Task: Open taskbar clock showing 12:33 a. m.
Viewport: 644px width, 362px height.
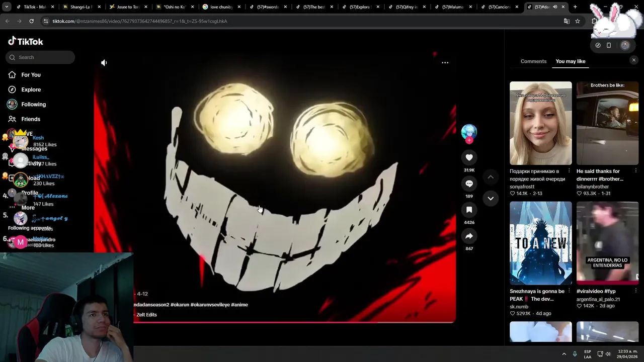Action: point(628,354)
